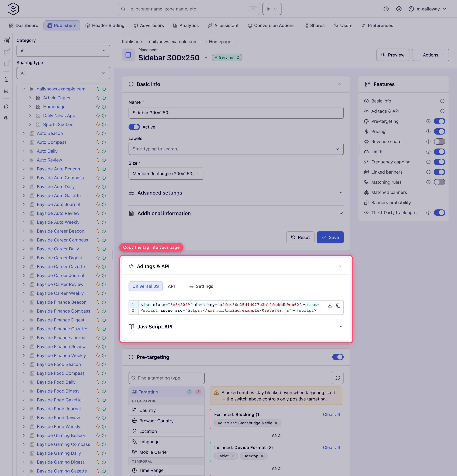Select the Universal JS tab
The width and height of the screenshot is (457, 476).
point(146,286)
